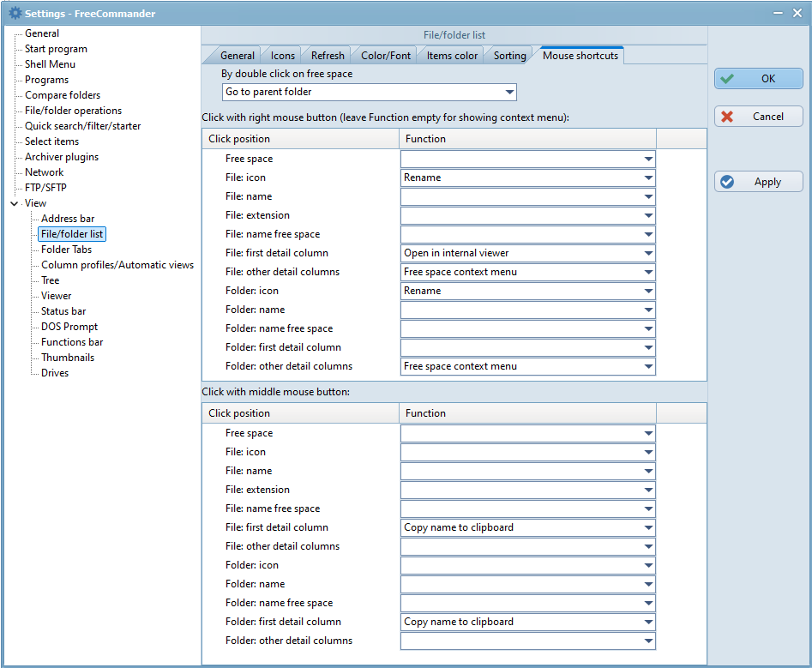Open Select items settings
The image size is (812, 668).
pos(51,141)
